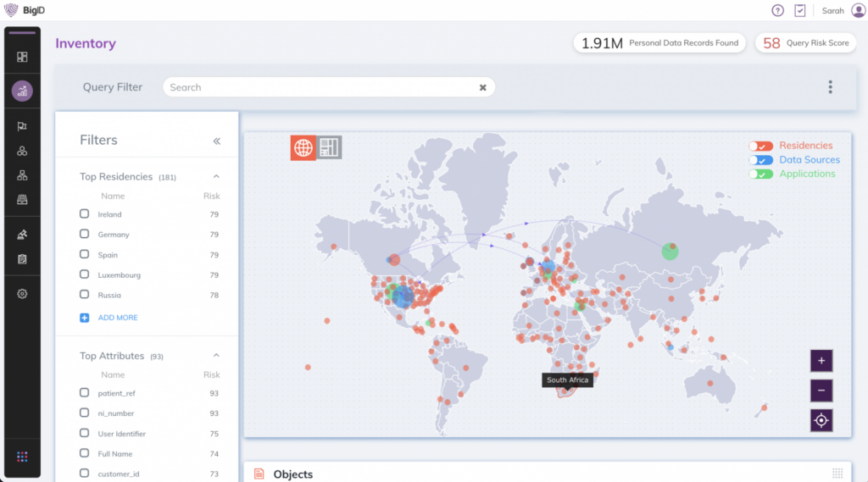The width and height of the screenshot is (868, 482).
Task: Click the ADD MORE residencies link
Action: (117, 318)
